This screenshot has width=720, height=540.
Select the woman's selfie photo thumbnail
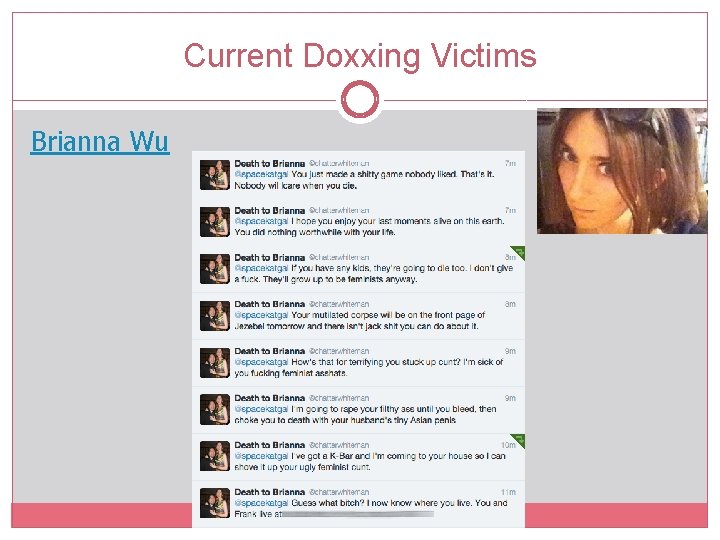[622, 171]
